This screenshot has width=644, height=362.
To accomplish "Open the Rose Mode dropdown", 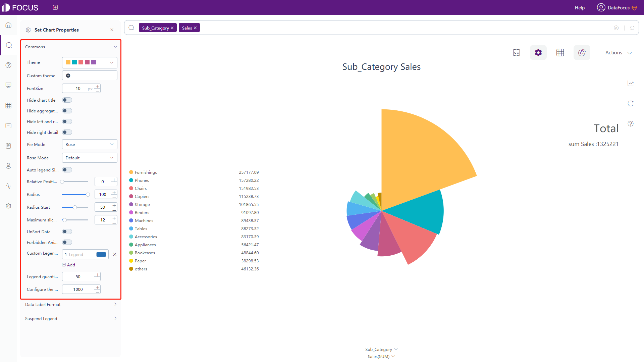I will point(90,158).
